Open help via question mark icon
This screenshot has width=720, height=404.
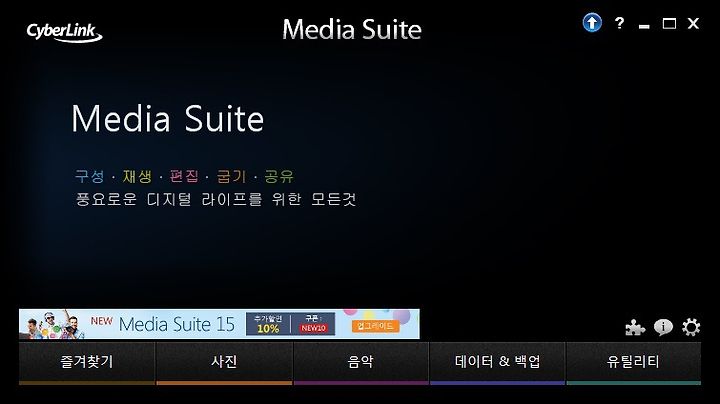619,23
